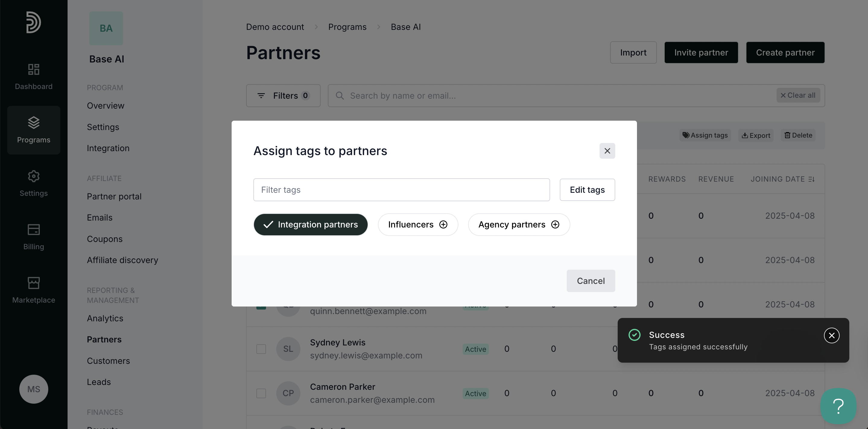Click the Invite partner button
Image resolution: width=868 pixels, height=429 pixels.
(x=701, y=52)
